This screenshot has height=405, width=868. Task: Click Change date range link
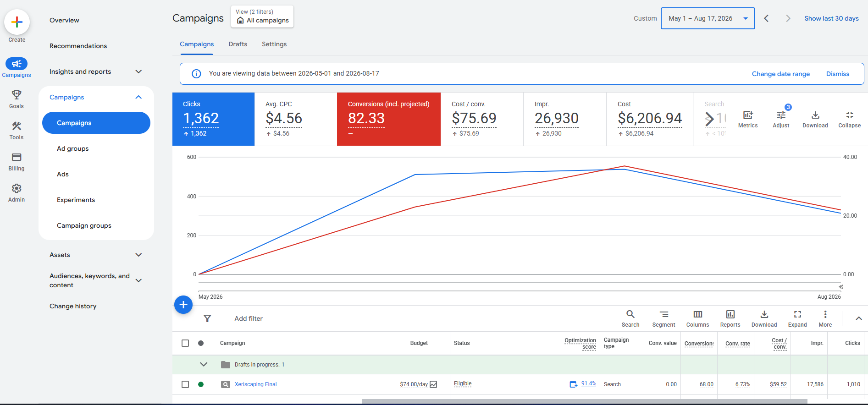[x=780, y=74]
